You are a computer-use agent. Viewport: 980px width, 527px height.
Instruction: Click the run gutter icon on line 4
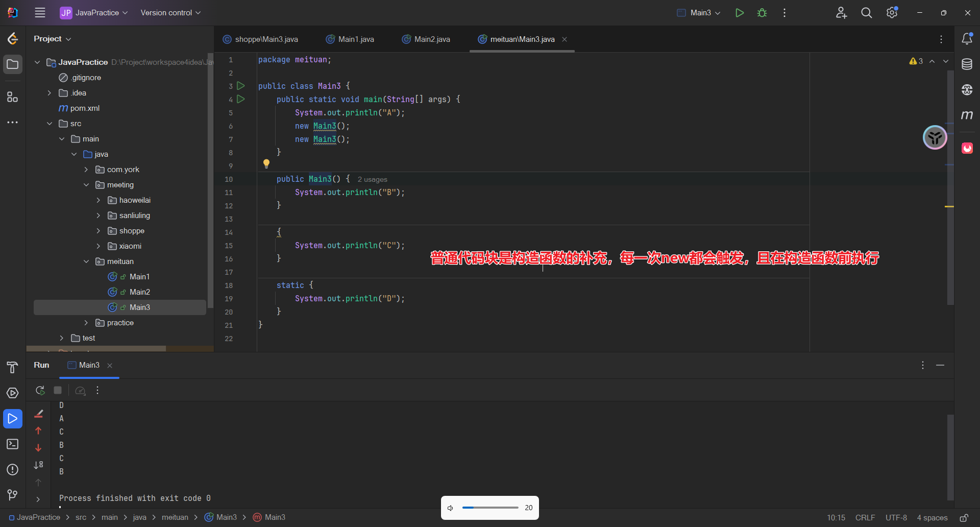241,99
